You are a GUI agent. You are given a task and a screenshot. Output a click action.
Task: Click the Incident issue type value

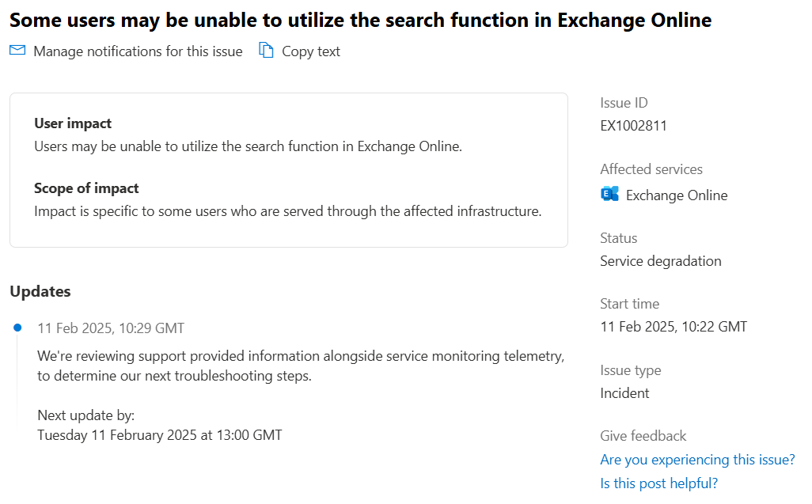point(624,393)
